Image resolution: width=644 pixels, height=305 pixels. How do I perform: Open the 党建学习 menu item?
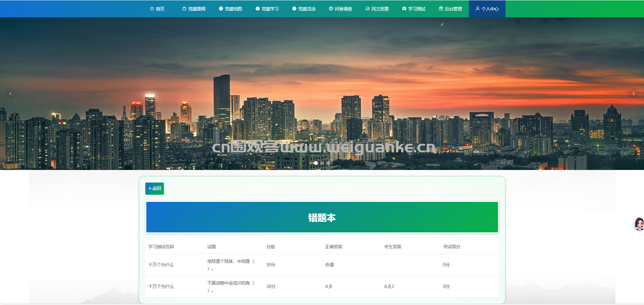pyautogui.click(x=267, y=9)
